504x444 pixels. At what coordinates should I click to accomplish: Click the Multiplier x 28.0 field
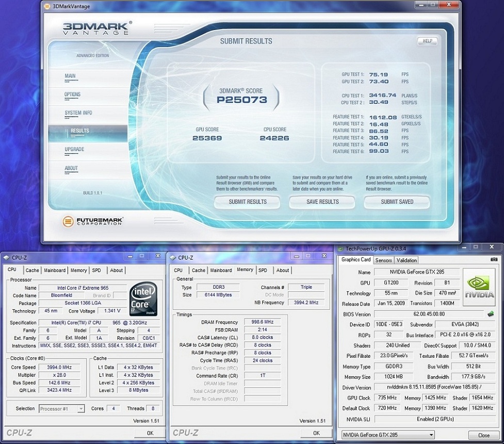point(59,375)
